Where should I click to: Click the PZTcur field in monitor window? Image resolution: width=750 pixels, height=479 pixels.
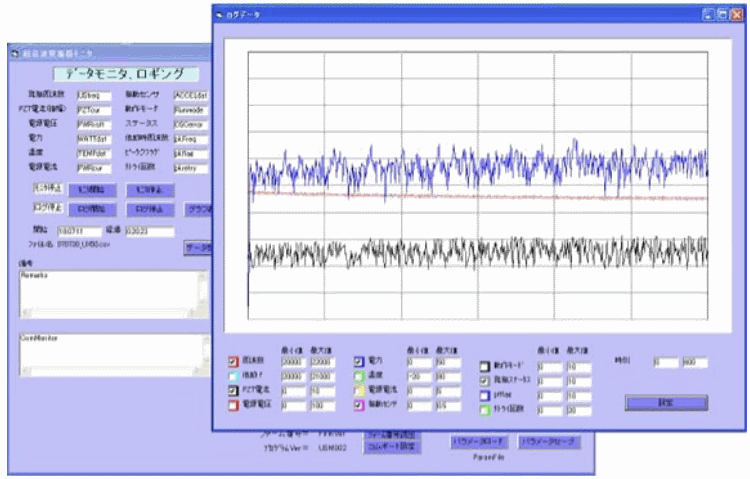click(x=94, y=110)
